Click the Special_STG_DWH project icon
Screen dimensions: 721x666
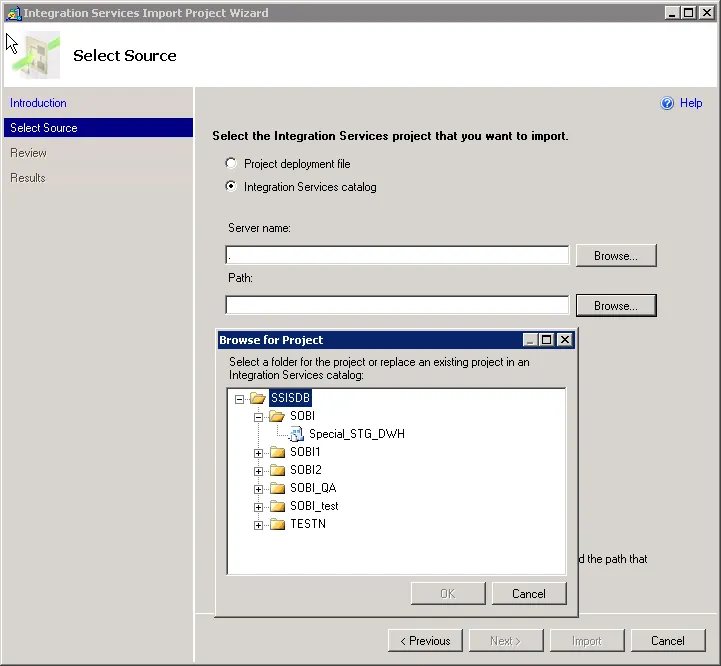pos(297,434)
